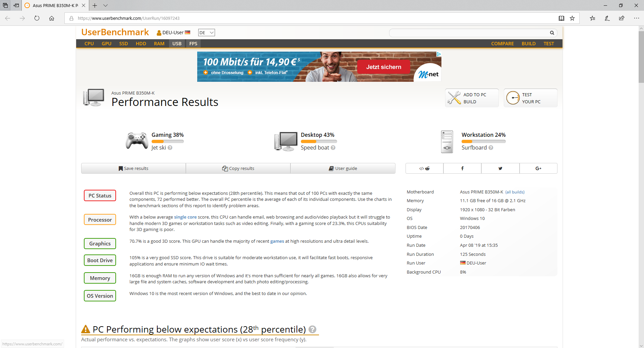Screen dimensions: 644x348
Task: Click the PC Status button
Action: [100, 195]
